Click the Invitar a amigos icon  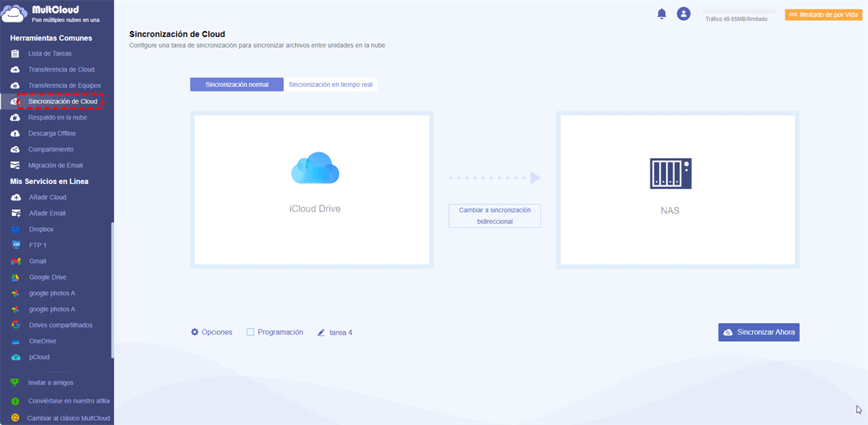(x=15, y=382)
